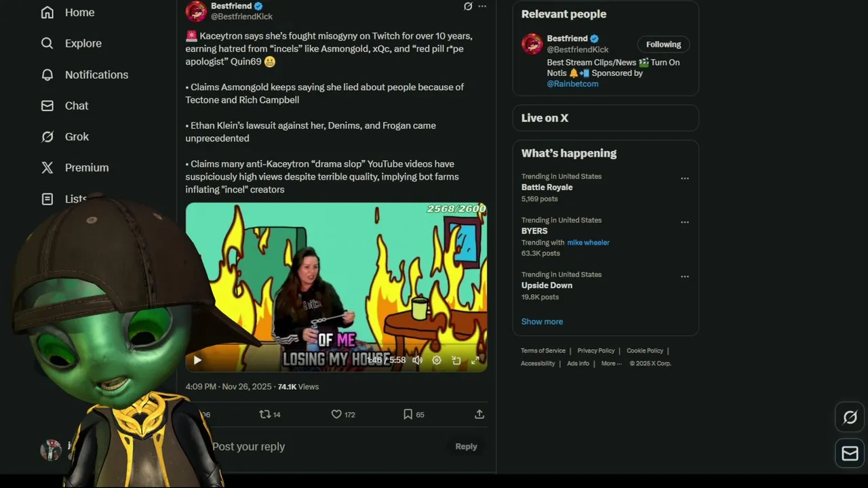Open more options for Upside Down trend

point(684,277)
